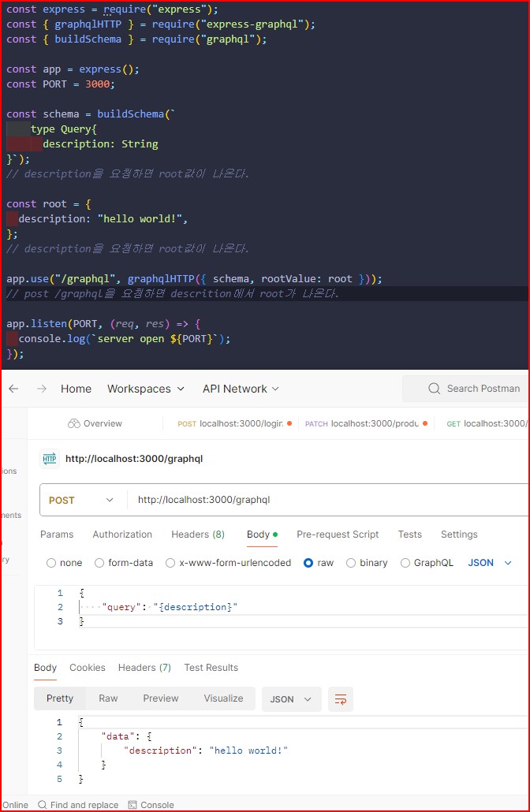530x812 pixels.
Task: Open Find and replace in the status bar
Action: pos(78,805)
